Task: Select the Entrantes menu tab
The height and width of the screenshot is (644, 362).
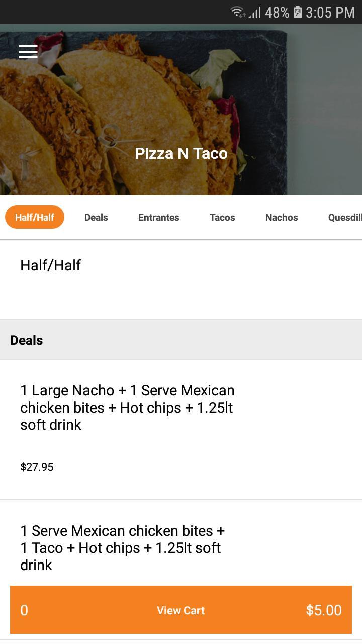Action: click(x=158, y=217)
